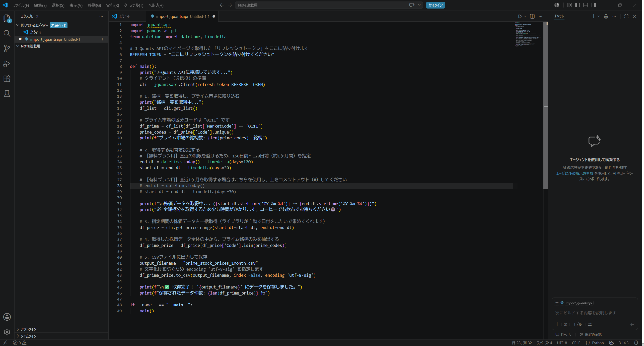Image resolution: width=644 pixels, height=346 pixels.
Task: Expand the アウトライン section
Action: pyautogui.click(x=28, y=329)
